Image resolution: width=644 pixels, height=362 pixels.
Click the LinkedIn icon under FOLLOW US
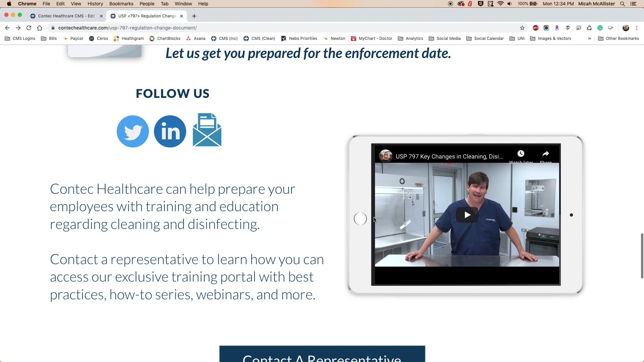tap(170, 131)
